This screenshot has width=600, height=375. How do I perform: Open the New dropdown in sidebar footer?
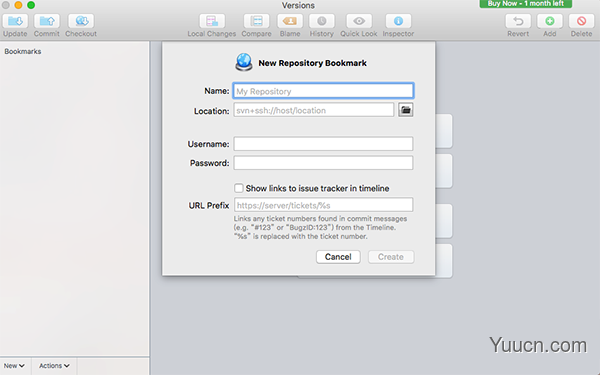click(x=14, y=366)
